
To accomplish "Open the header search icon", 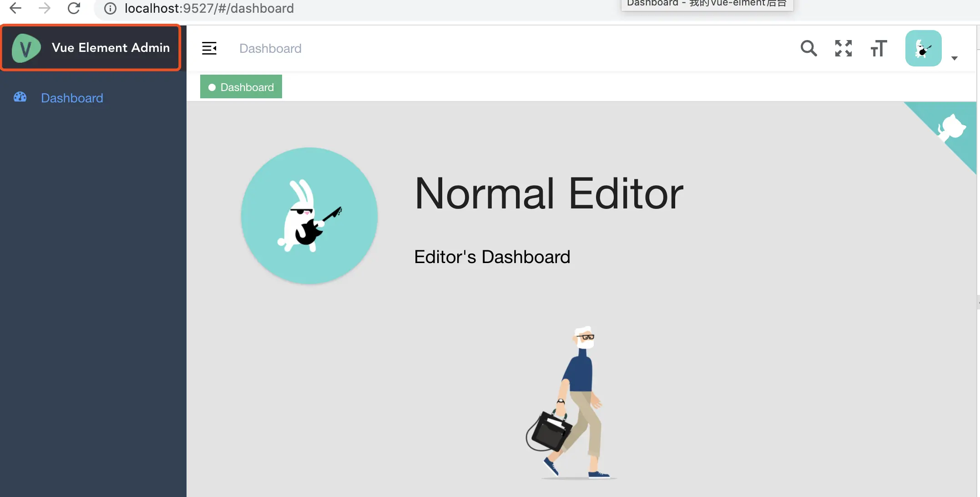I will click(x=808, y=48).
